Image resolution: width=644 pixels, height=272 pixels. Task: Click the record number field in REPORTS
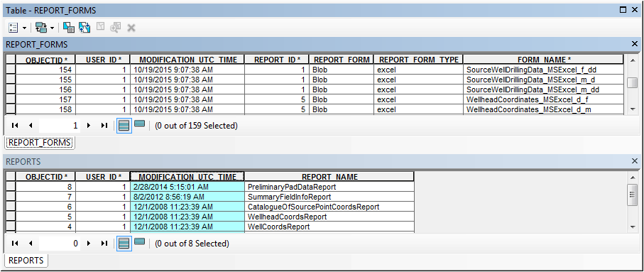click(x=59, y=244)
